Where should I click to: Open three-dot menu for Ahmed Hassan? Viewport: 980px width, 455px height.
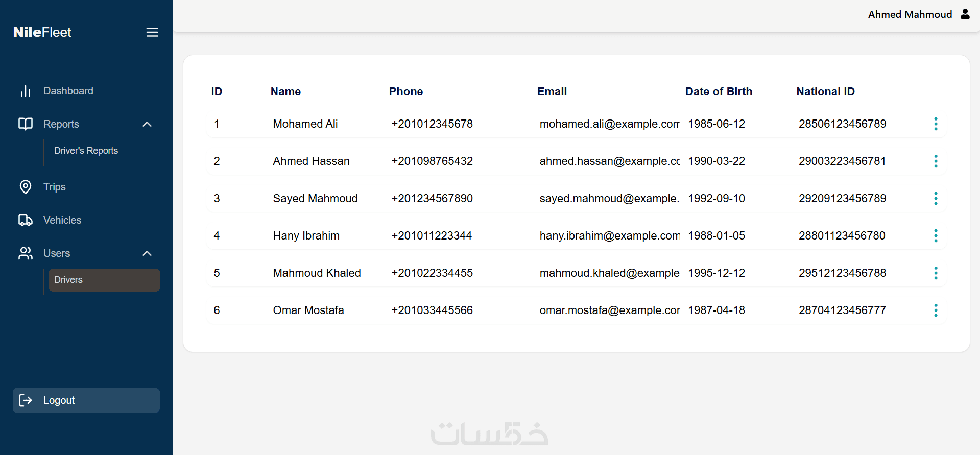click(936, 161)
